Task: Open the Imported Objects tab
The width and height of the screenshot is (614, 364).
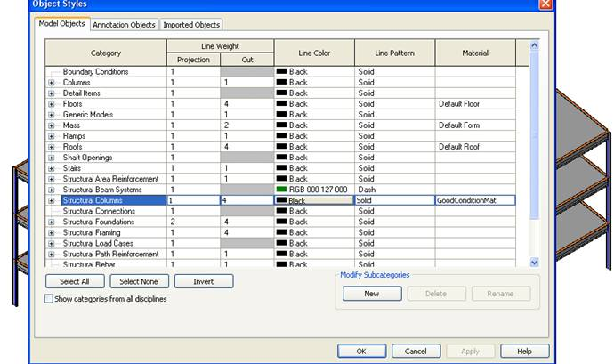Action: click(x=191, y=25)
